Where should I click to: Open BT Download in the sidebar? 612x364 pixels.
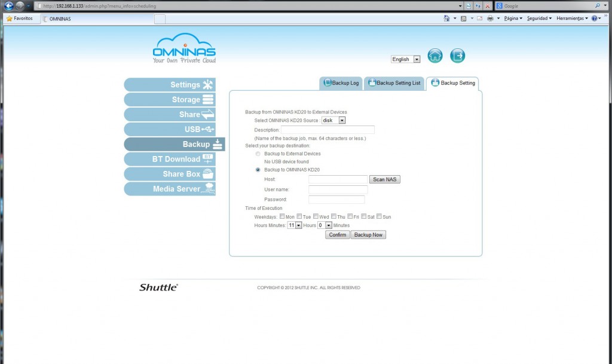(170, 159)
